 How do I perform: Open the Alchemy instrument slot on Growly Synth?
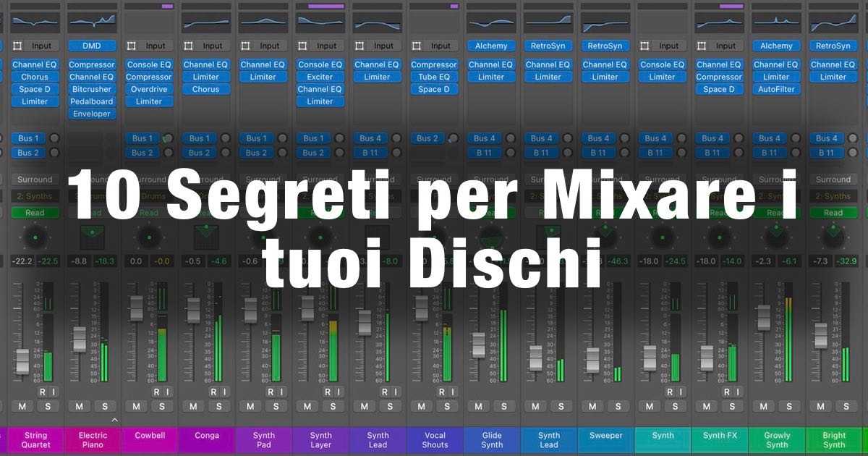click(776, 46)
